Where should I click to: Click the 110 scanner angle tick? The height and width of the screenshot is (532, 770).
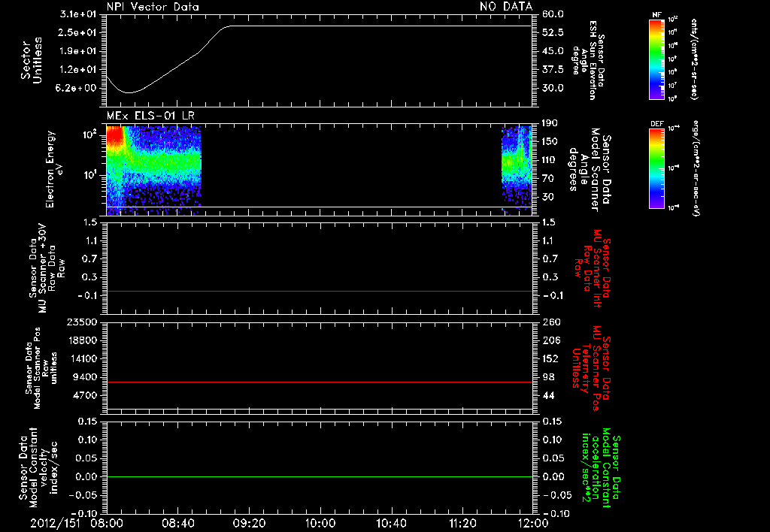coord(550,160)
